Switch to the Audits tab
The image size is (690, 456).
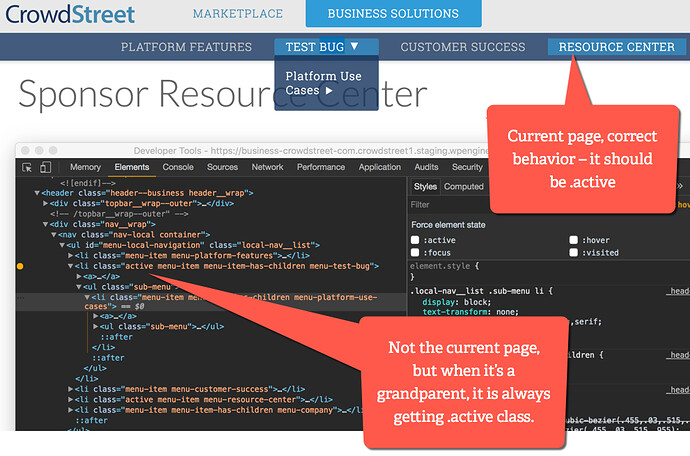tap(426, 167)
